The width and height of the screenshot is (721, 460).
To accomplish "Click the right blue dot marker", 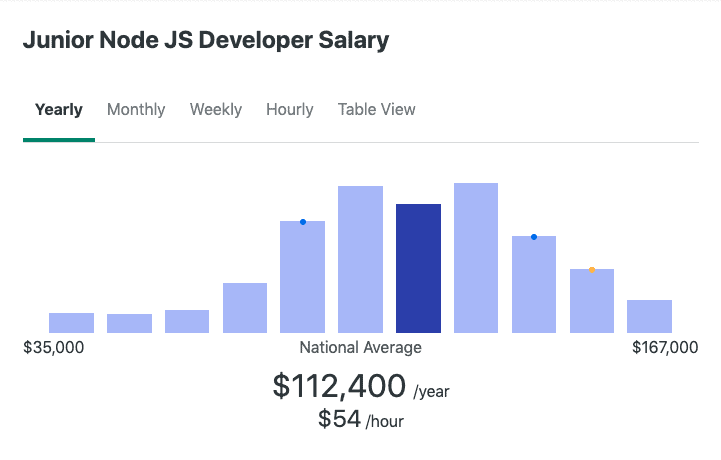I will (x=534, y=237).
